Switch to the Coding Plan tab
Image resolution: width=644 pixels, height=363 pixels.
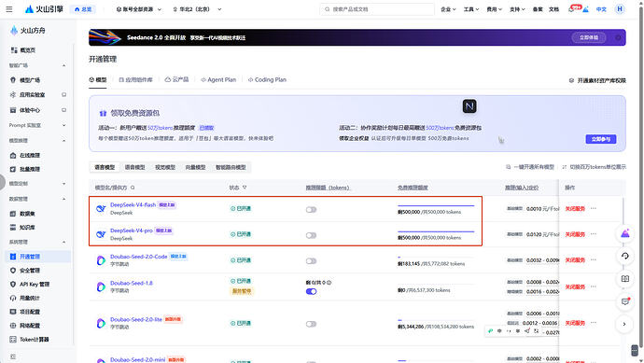[x=267, y=79]
